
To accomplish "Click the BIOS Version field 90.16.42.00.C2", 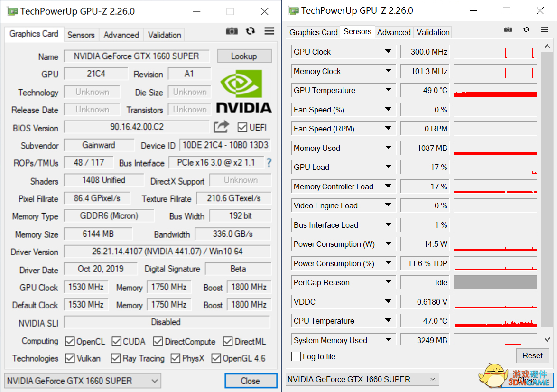I will pos(137,127).
